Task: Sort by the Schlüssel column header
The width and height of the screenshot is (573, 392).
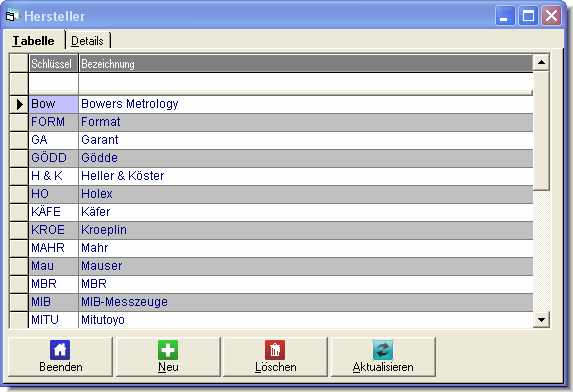Action: click(53, 64)
